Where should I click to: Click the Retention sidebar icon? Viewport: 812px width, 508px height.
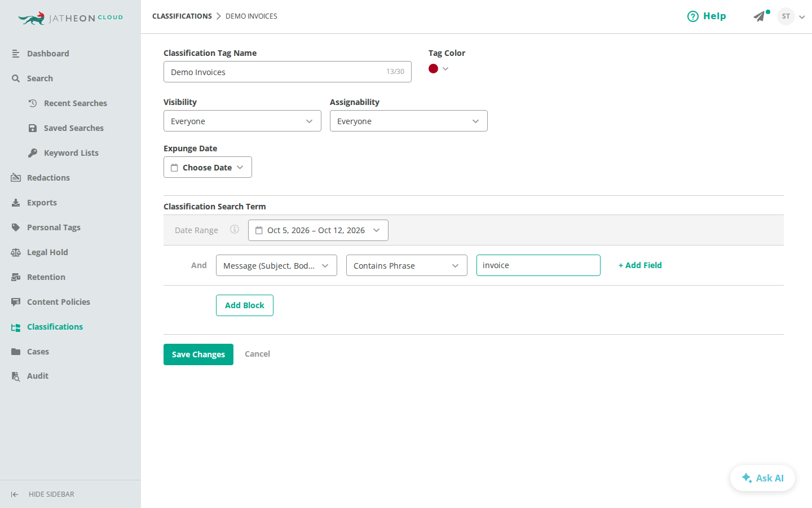tap(16, 277)
